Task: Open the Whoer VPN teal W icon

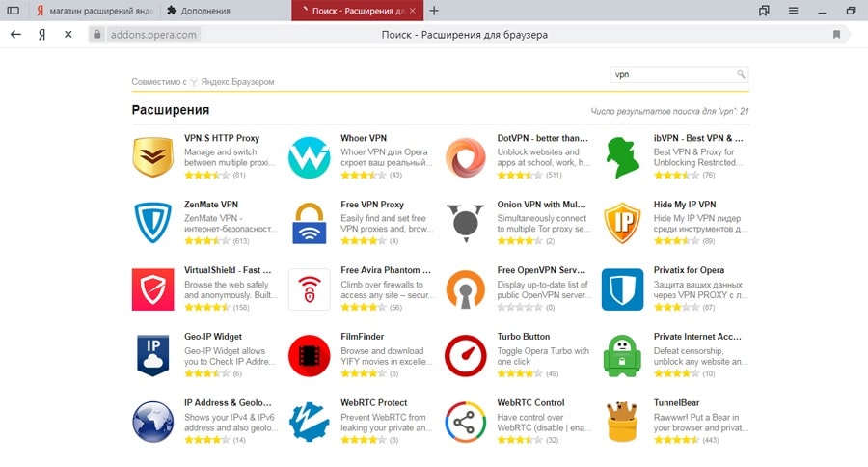Action: (x=309, y=157)
